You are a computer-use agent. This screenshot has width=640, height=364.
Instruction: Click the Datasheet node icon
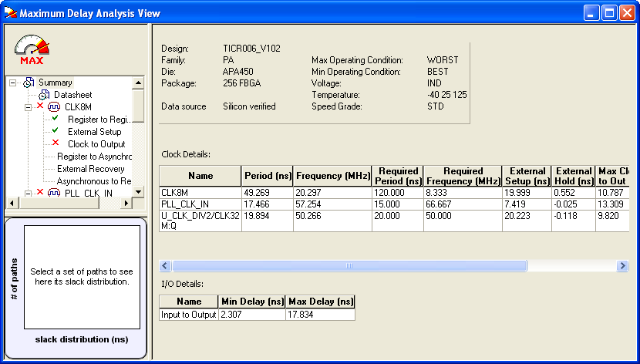pos(44,95)
